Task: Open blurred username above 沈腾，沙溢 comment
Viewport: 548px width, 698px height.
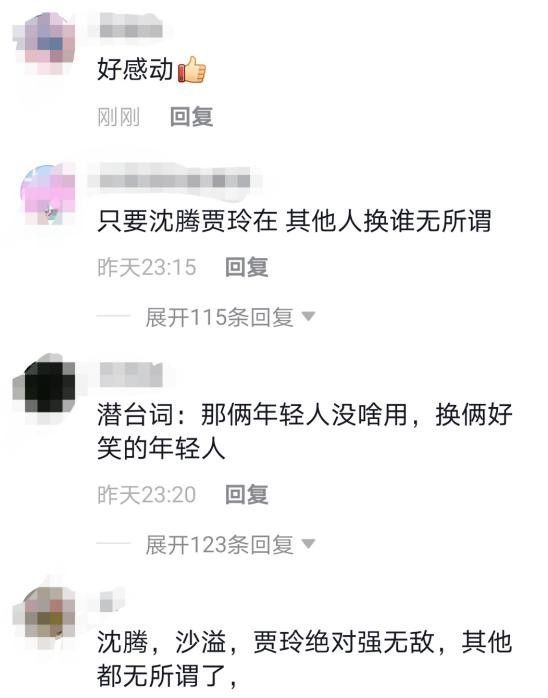Action: [x=109, y=600]
